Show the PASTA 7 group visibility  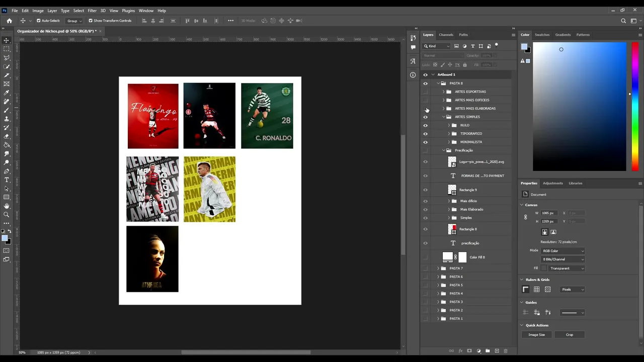tap(425, 268)
